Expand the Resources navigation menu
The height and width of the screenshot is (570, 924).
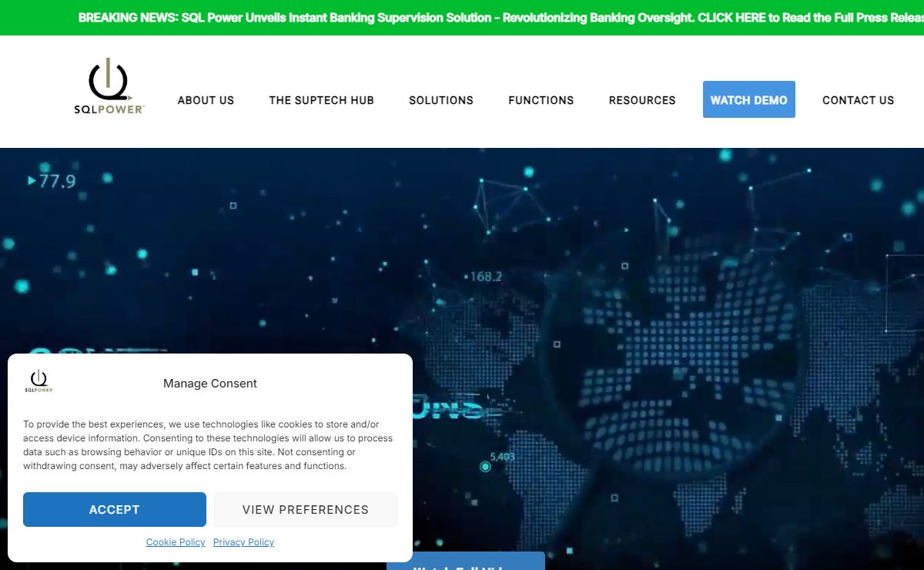(641, 100)
